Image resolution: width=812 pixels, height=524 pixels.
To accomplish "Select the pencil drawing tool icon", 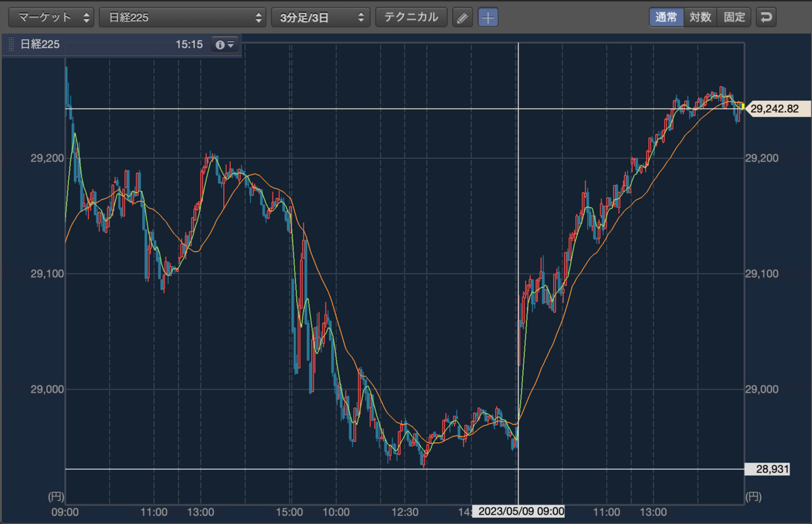I will tap(462, 18).
